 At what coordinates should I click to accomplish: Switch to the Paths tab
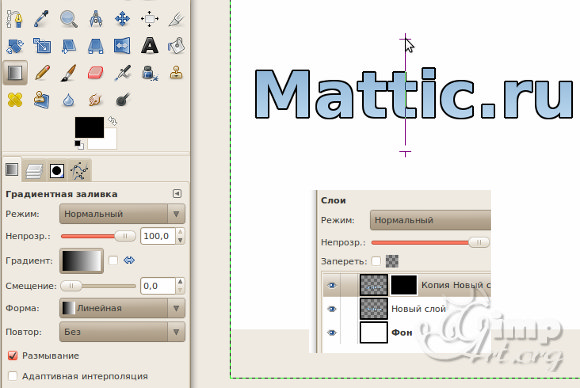tap(80, 171)
